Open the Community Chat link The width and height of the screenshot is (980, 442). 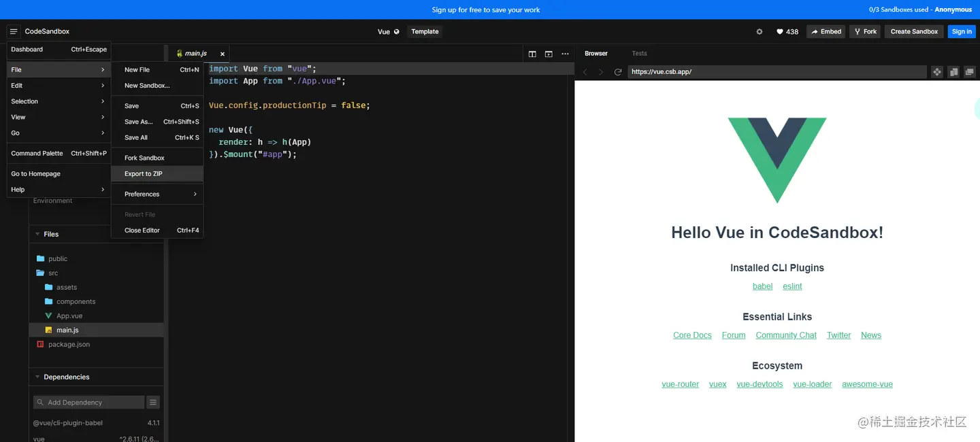coord(786,335)
